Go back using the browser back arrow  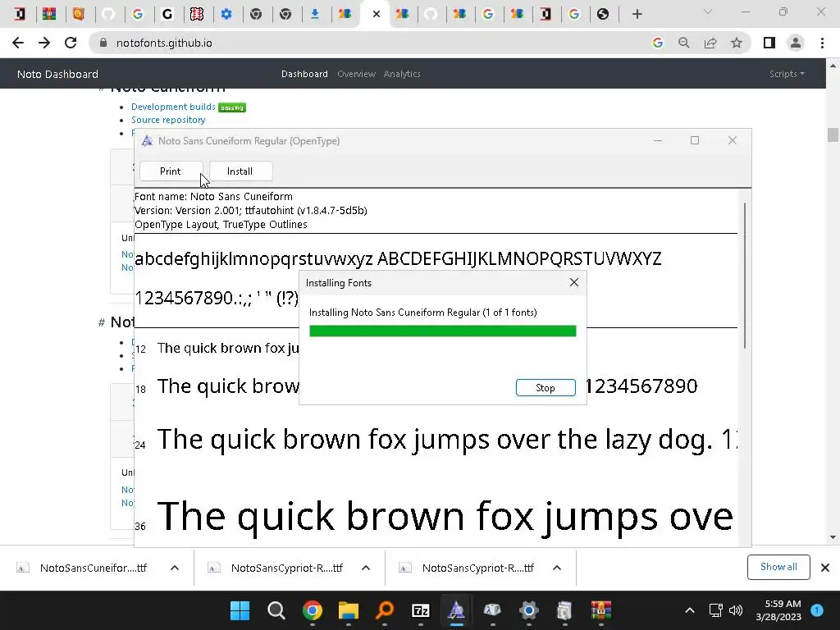point(18,43)
